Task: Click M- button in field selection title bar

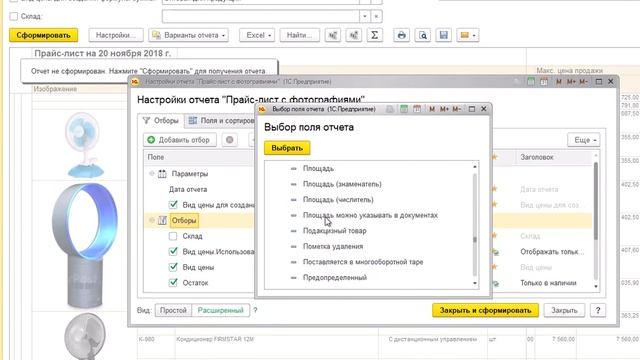Action: 457,109
